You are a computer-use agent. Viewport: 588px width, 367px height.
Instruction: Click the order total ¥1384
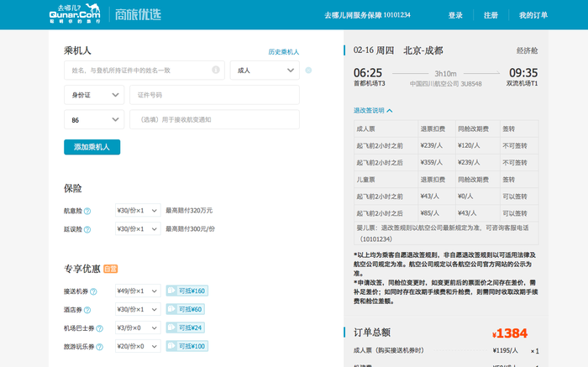[510, 333]
